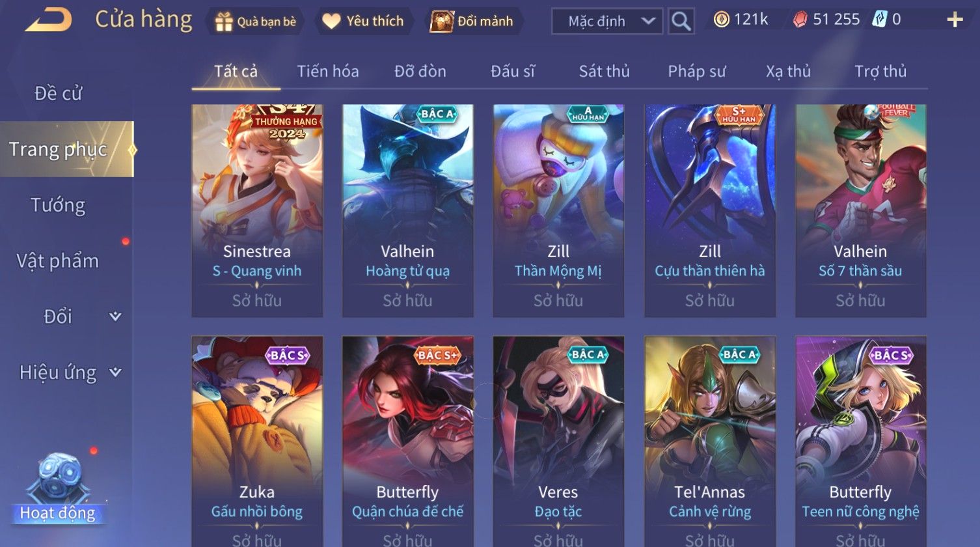This screenshot has height=547, width=980.
Task: Switch to the Pháp sư tab
Action: click(x=696, y=71)
